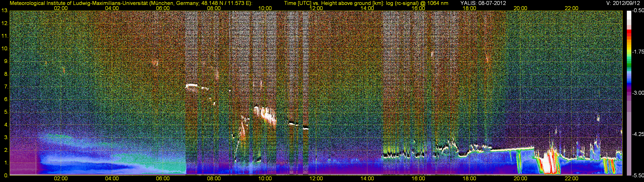Click the 10 km height axis label
644x182 pixels.
coord(5,49)
